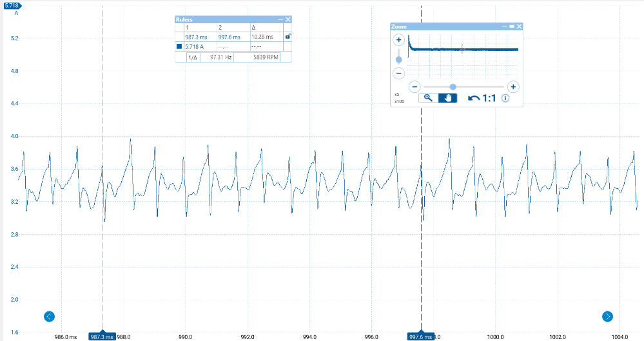The width and height of the screenshot is (644, 341).
Task: Select the 987.3 ms time ruler handle
Action: click(x=102, y=336)
